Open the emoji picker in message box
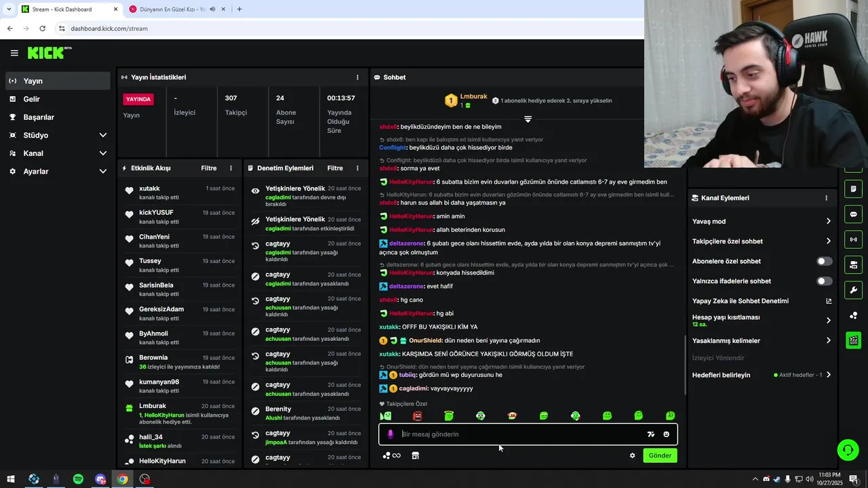This screenshot has height=488, width=868. point(667,434)
